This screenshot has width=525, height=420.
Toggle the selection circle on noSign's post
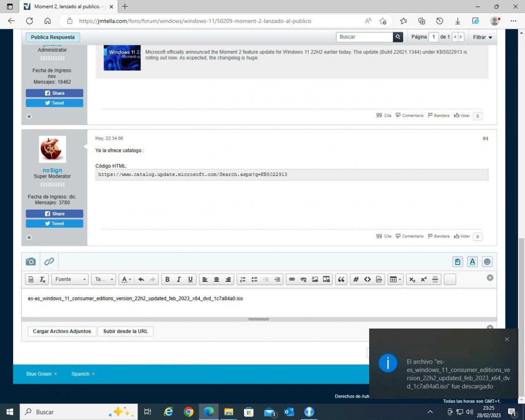pos(29,238)
